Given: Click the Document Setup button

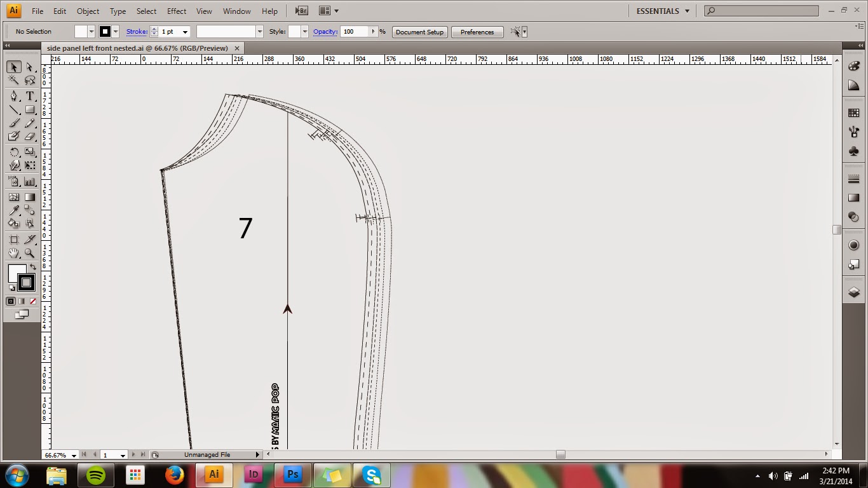Looking at the screenshot, I should pyautogui.click(x=419, y=32).
